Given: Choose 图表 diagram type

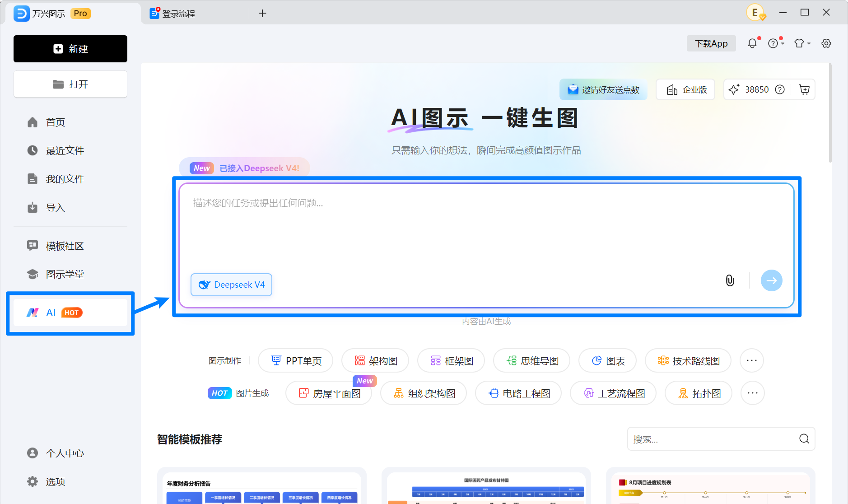Looking at the screenshot, I should (607, 360).
